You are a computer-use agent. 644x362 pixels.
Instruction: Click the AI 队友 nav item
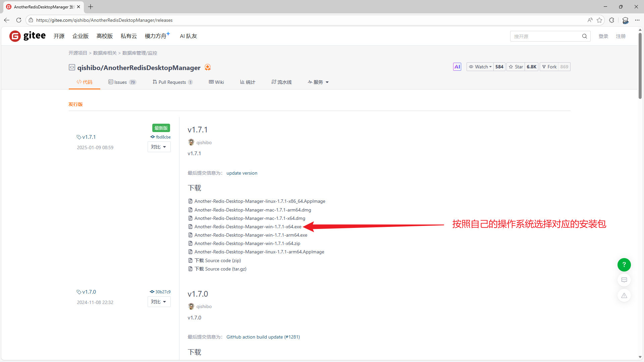189,36
